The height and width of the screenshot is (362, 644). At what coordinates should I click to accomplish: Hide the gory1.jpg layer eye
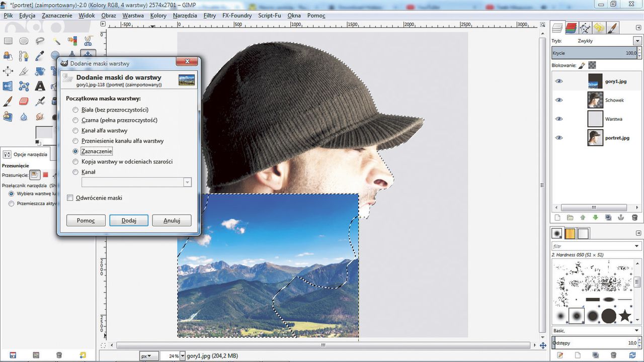coord(559,81)
